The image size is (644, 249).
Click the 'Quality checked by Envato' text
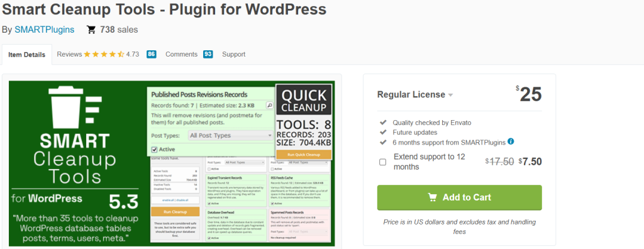(431, 123)
